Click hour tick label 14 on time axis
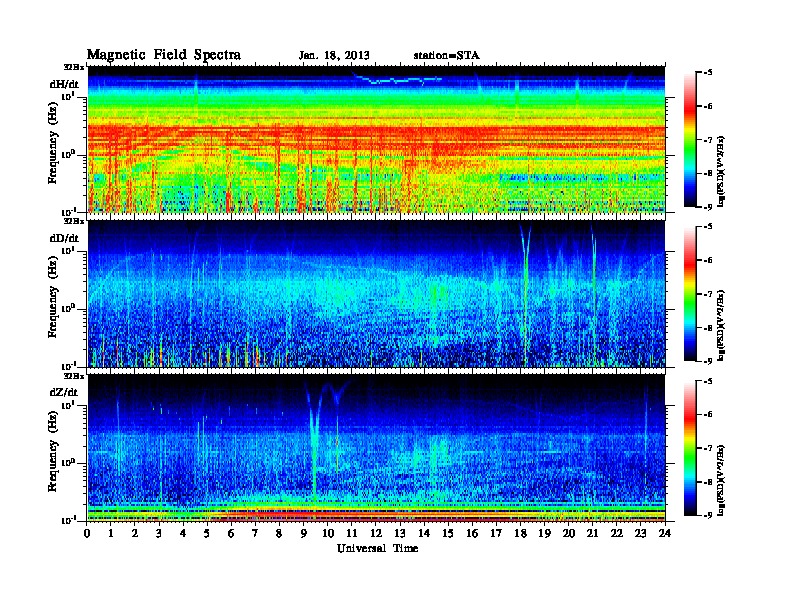Image resolution: width=792 pixels, height=612 pixels. pos(424,533)
